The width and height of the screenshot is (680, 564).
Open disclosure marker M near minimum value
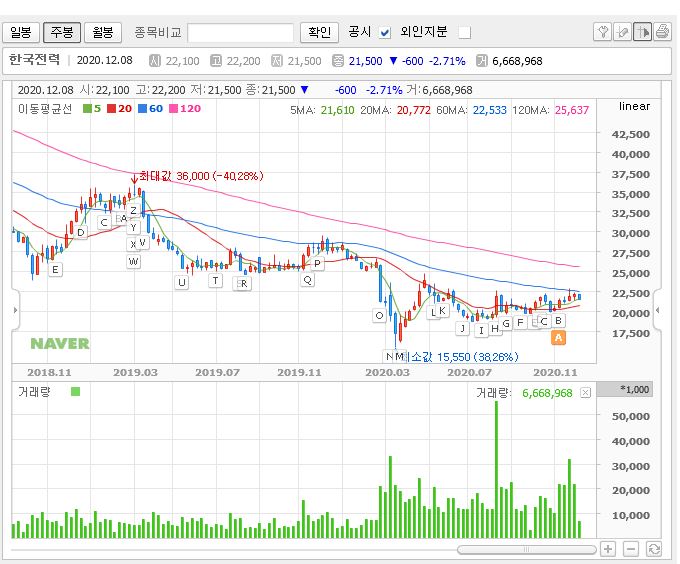point(399,356)
